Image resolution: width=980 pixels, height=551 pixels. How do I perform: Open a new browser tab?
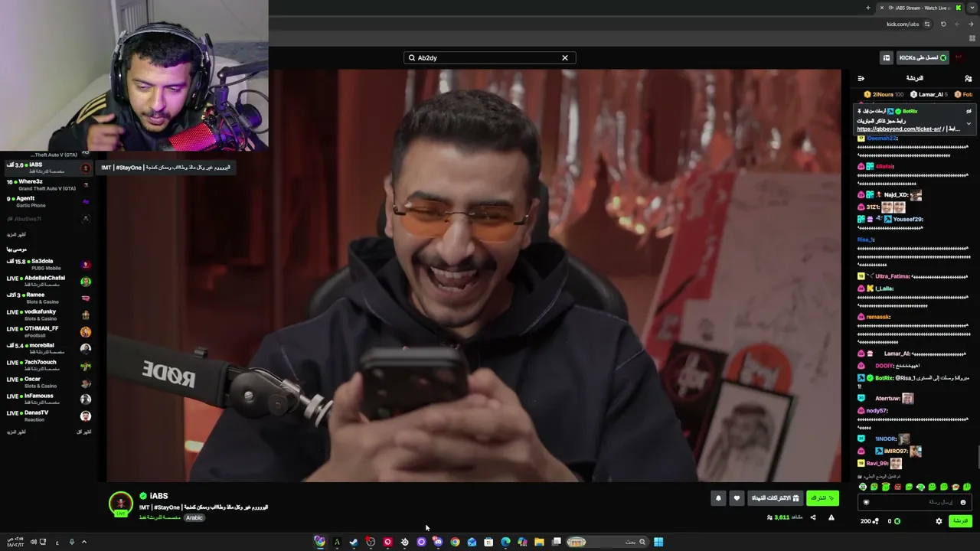[868, 8]
